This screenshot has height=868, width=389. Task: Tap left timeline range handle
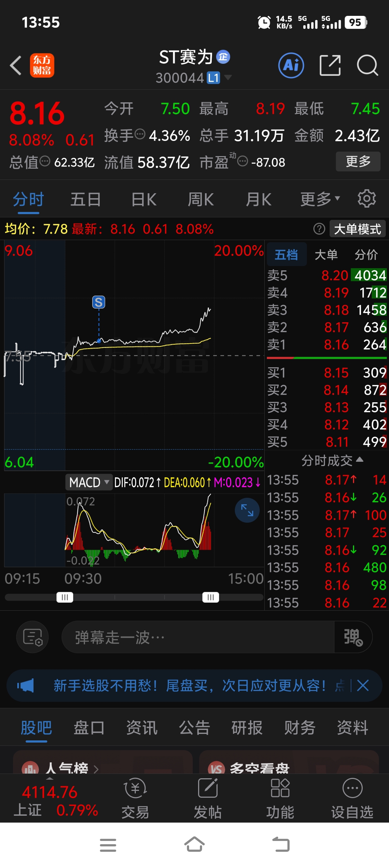(65, 597)
